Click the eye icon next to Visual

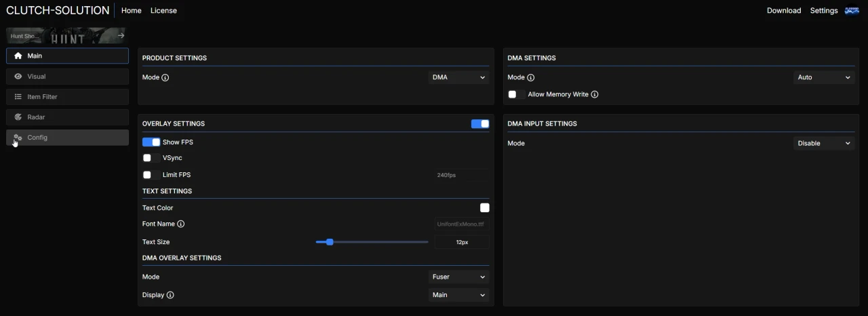click(18, 77)
